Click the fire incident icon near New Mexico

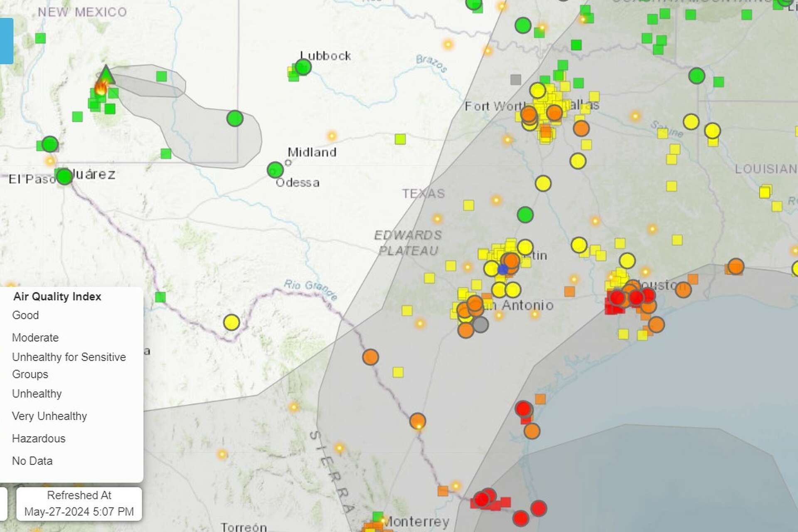point(101,87)
